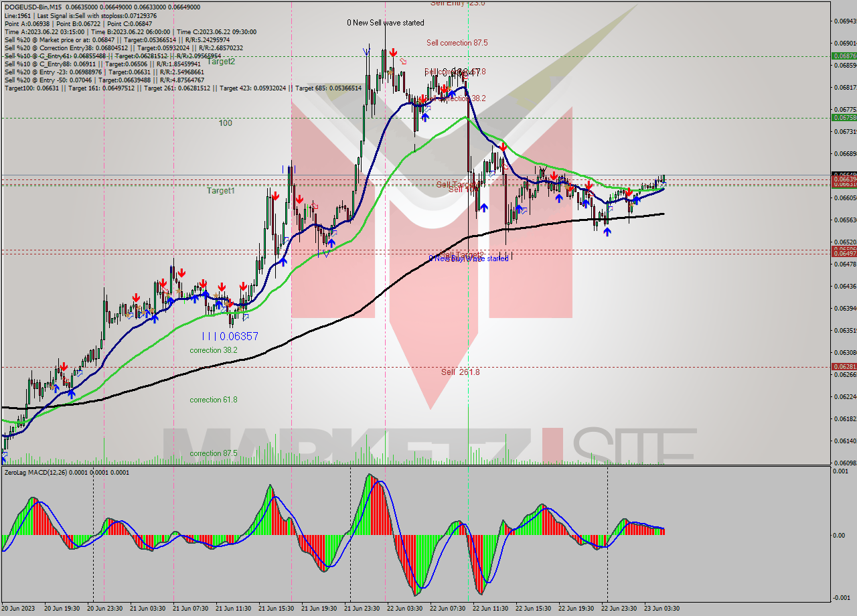Click the '22 Jun 03:30' time axis label

tap(404, 609)
